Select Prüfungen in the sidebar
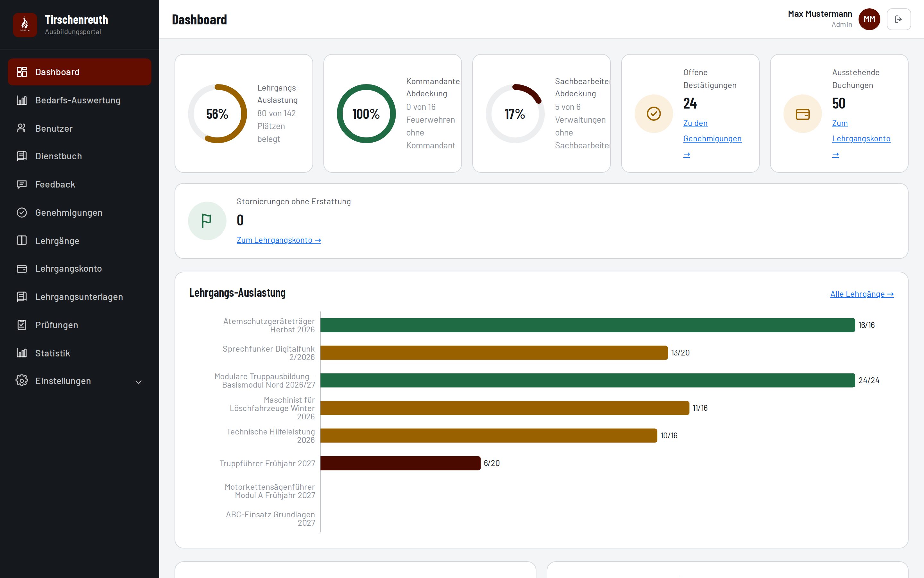Image resolution: width=924 pixels, height=578 pixels. click(80, 325)
